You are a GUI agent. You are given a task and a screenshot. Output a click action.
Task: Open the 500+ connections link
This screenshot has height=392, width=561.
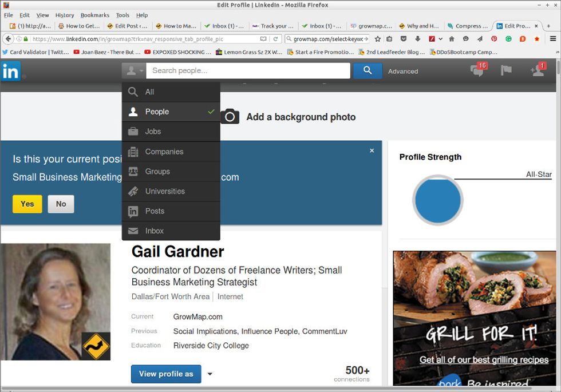353,374
